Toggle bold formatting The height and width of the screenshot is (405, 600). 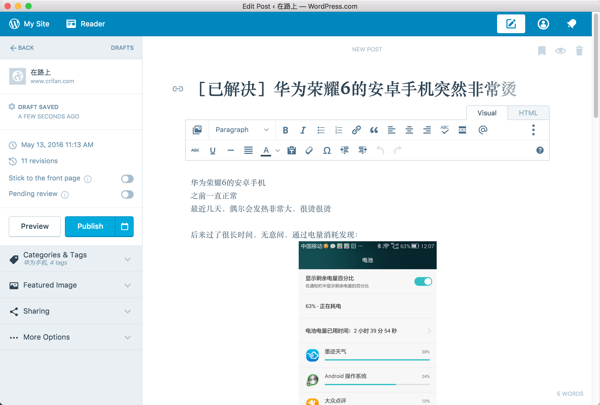pos(285,130)
